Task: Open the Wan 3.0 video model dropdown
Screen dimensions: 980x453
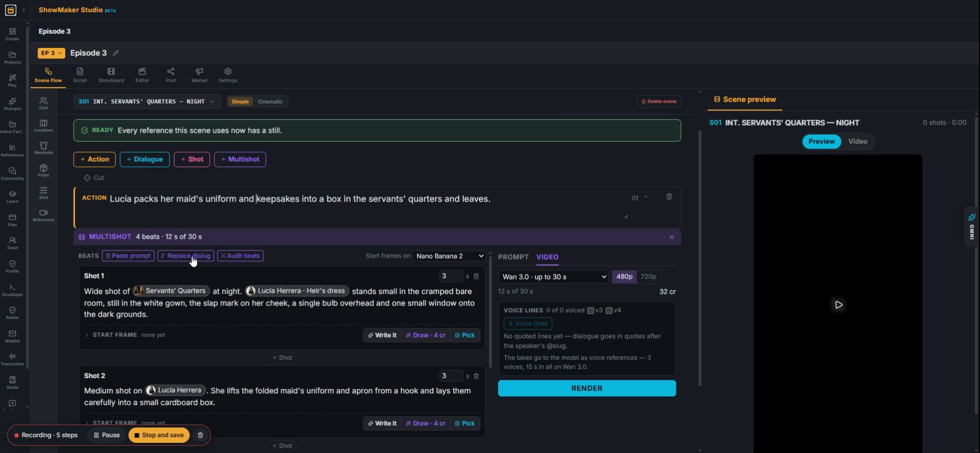Action: 553,276
